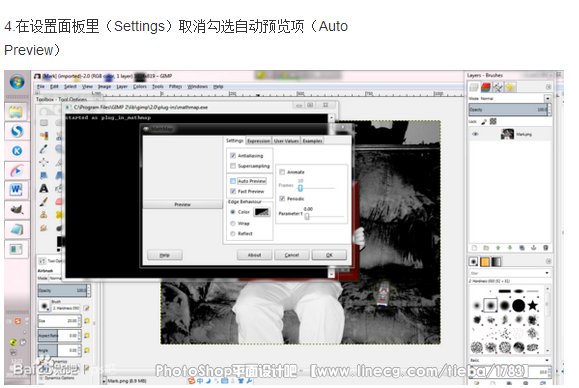Open the Windows Start orb

[x=17, y=82]
